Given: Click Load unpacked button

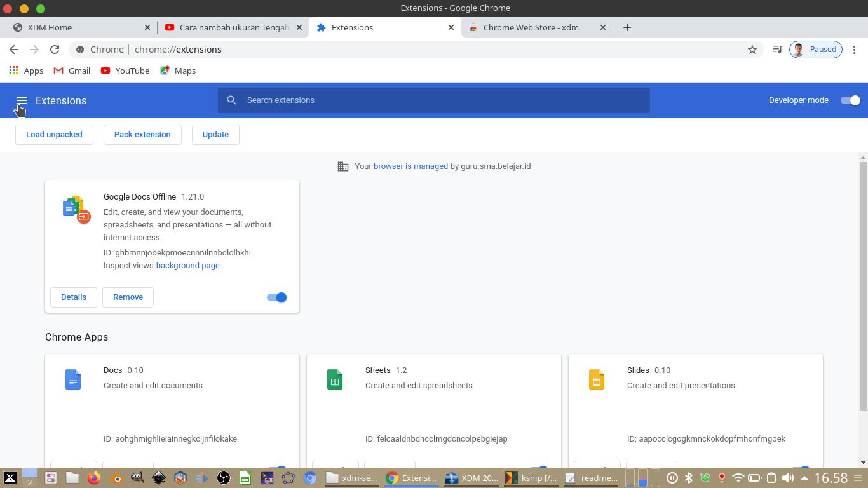Looking at the screenshot, I should (54, 135).
